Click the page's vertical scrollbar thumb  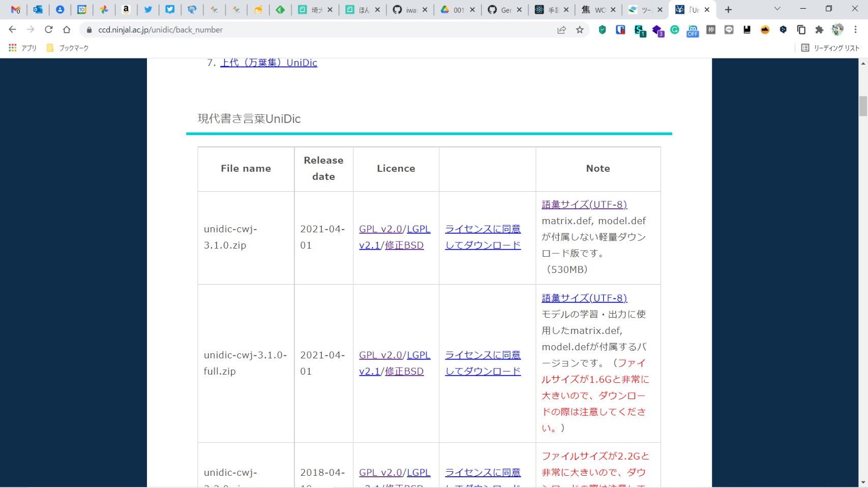tap(863, 106)
